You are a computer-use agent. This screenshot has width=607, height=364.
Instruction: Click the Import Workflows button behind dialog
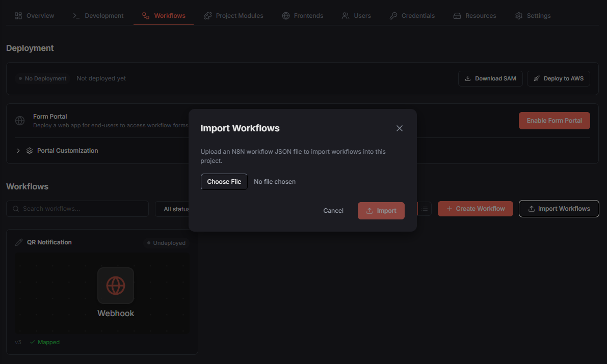click(x=559, y=209)
